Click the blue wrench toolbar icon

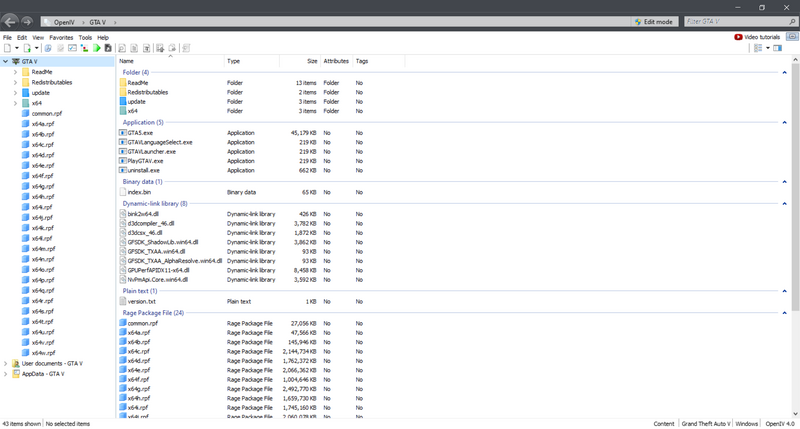tap(48, 48)
